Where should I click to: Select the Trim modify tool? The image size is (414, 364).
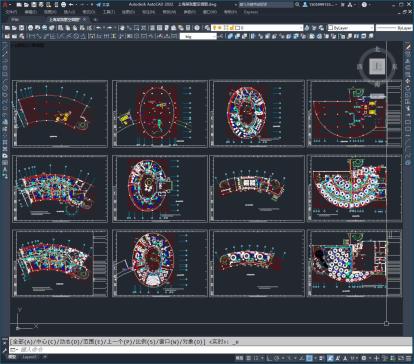[x=408, y=109]
